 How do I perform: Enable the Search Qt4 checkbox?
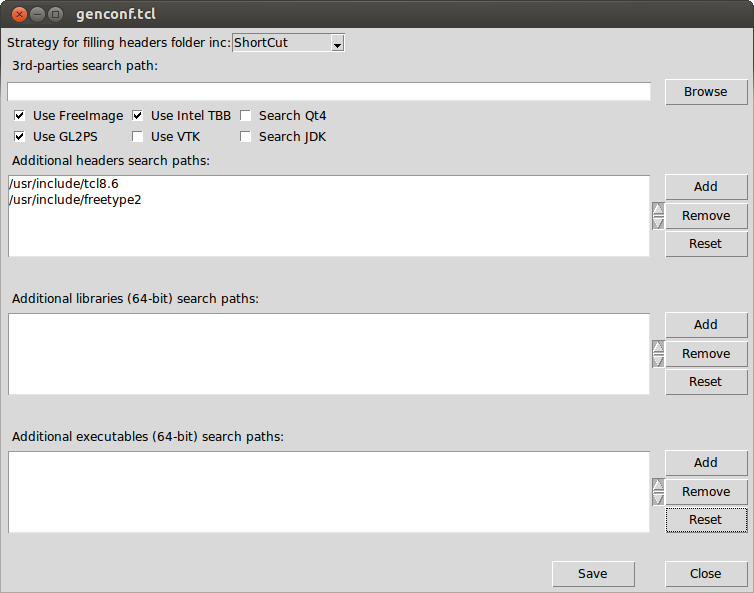pos(246,116)
